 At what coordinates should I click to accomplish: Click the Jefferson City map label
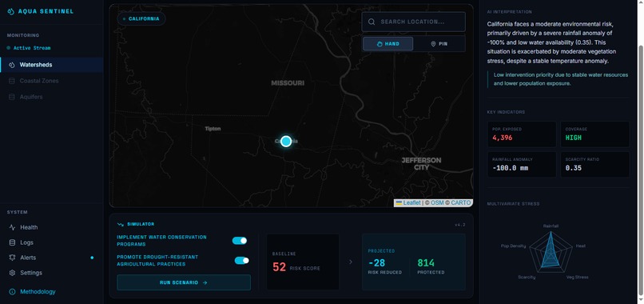[x=421, y=163]
